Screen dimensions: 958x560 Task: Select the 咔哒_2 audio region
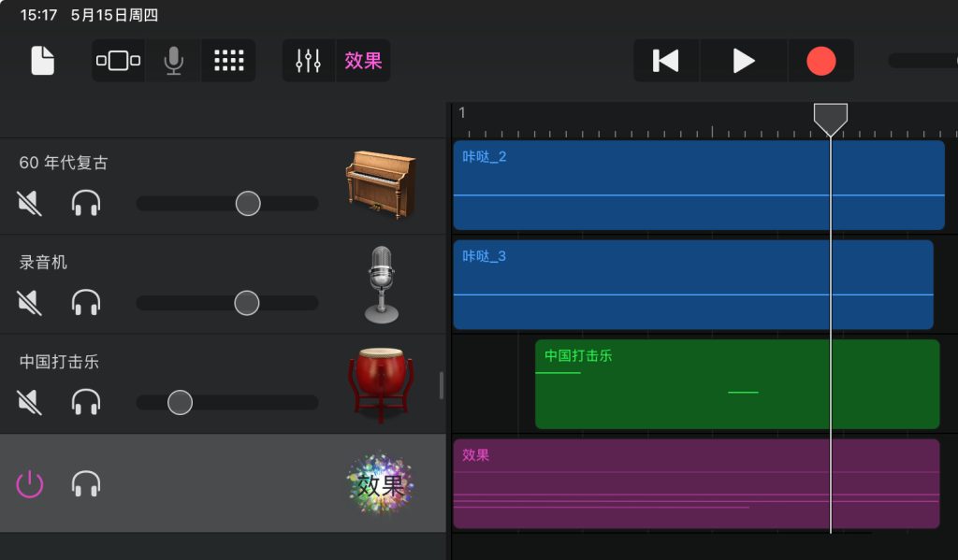[x=699, y=185]
